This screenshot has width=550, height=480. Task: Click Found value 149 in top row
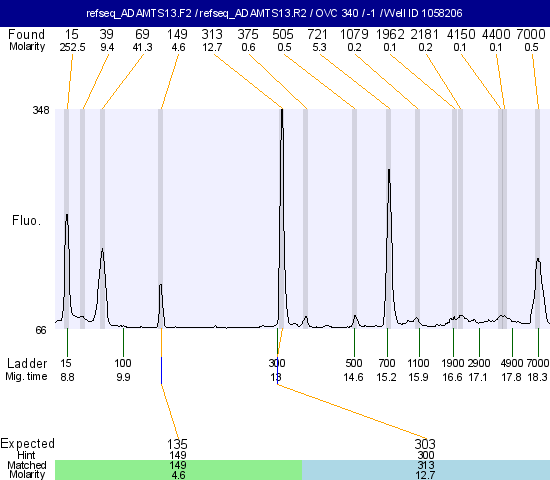[177, 34]
